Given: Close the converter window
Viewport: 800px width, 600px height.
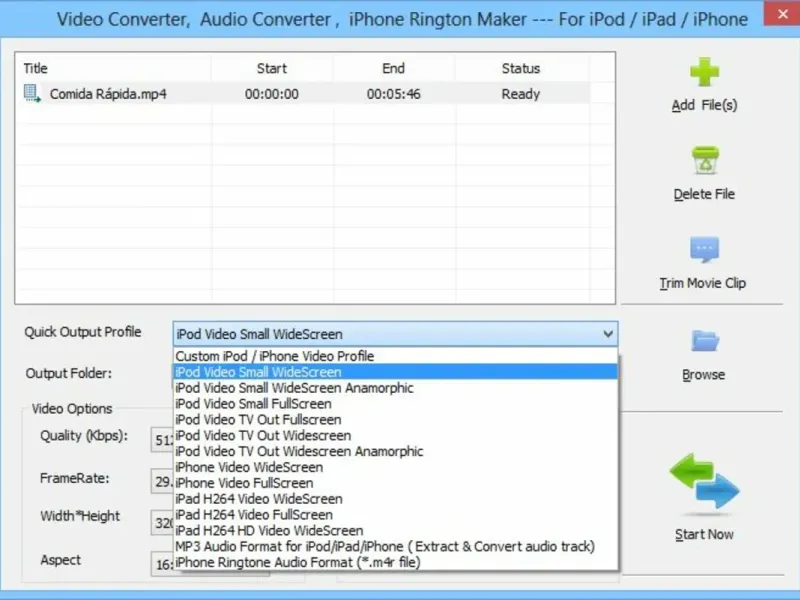Looking at the screenshot, I should coord(782,14).
